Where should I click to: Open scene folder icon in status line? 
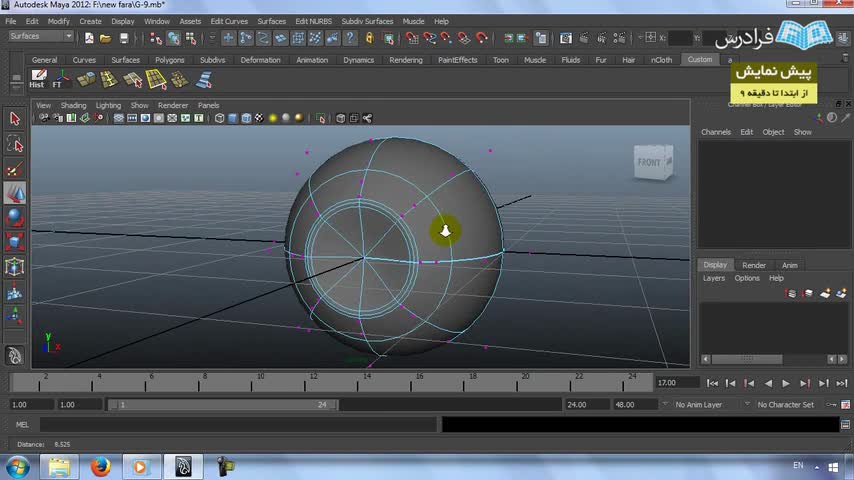(x=105, y=38)
